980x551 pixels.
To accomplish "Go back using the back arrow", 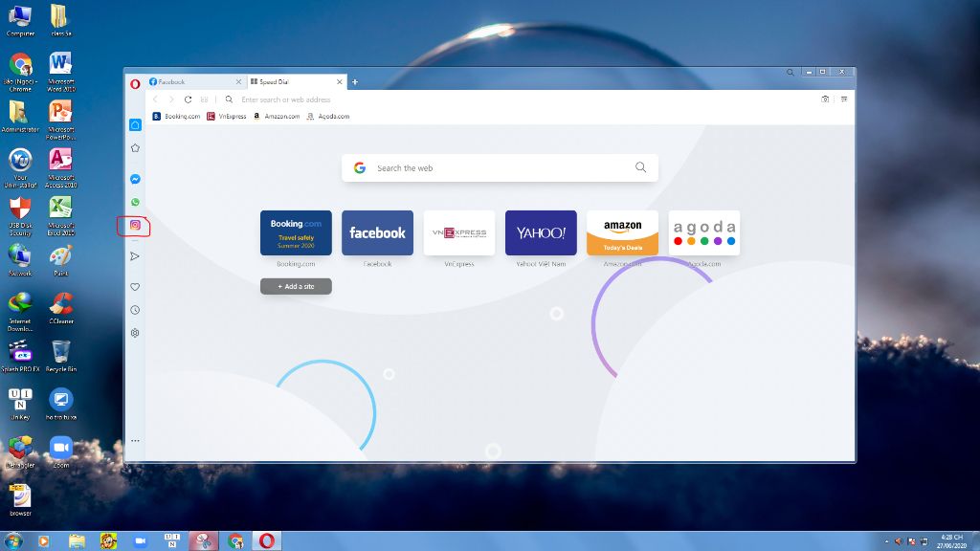I will click(x=156, y=99).
